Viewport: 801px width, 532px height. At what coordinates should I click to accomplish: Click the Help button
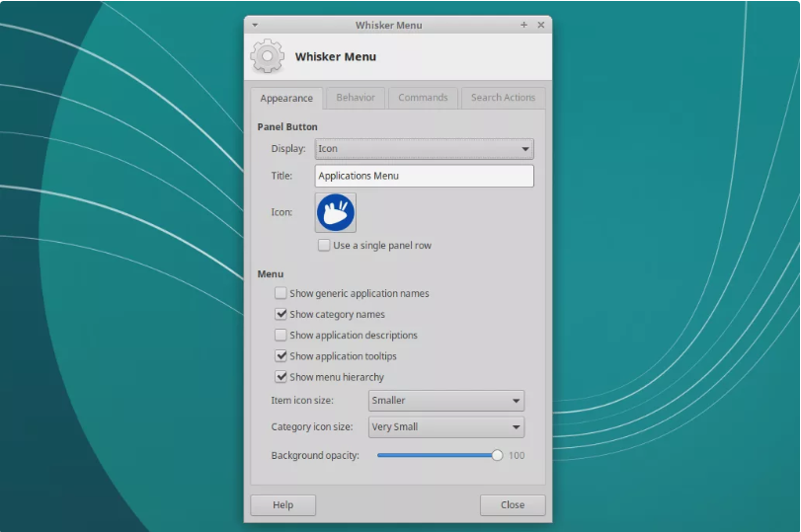[283, 505]
